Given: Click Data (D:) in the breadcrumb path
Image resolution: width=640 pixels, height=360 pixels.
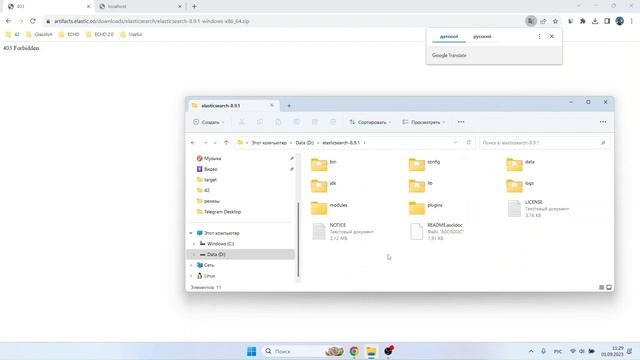Looking at the screenshot, I should click(304, 143).
